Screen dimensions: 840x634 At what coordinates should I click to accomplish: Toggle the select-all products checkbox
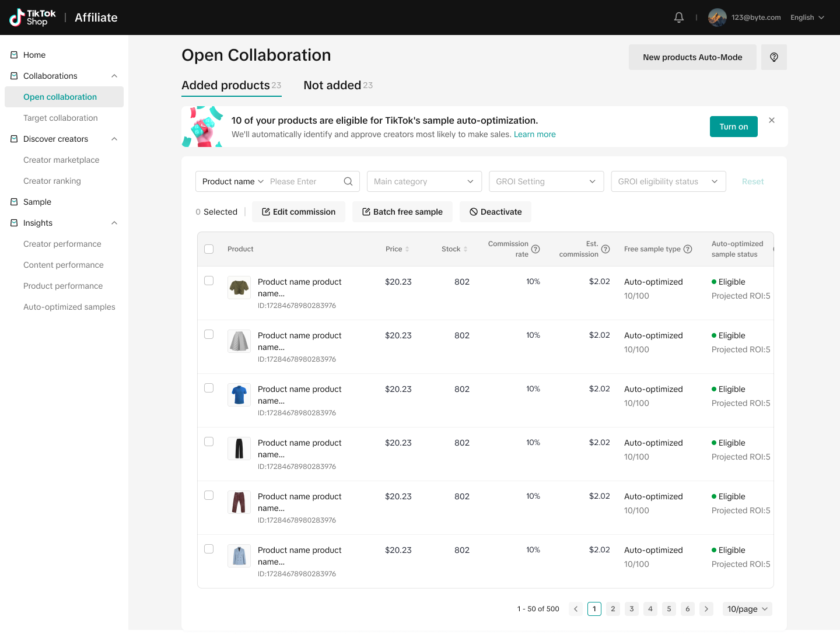click(209, 249)
